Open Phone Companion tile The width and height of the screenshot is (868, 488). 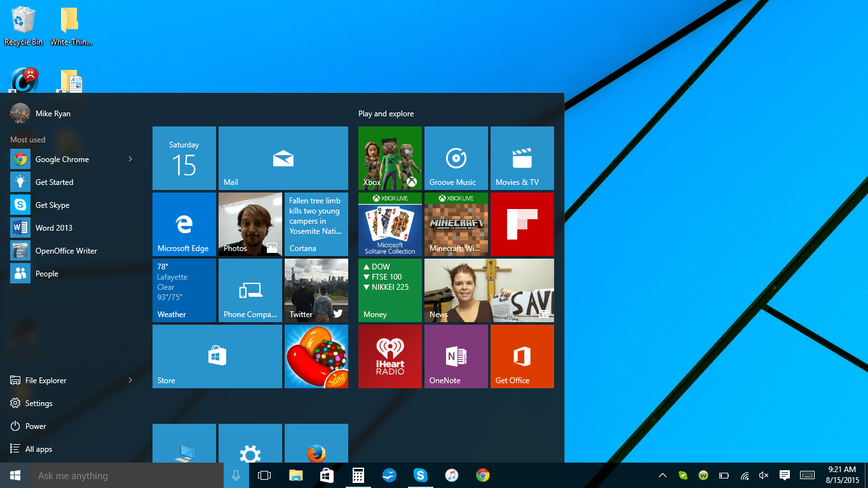click(250, 290)
